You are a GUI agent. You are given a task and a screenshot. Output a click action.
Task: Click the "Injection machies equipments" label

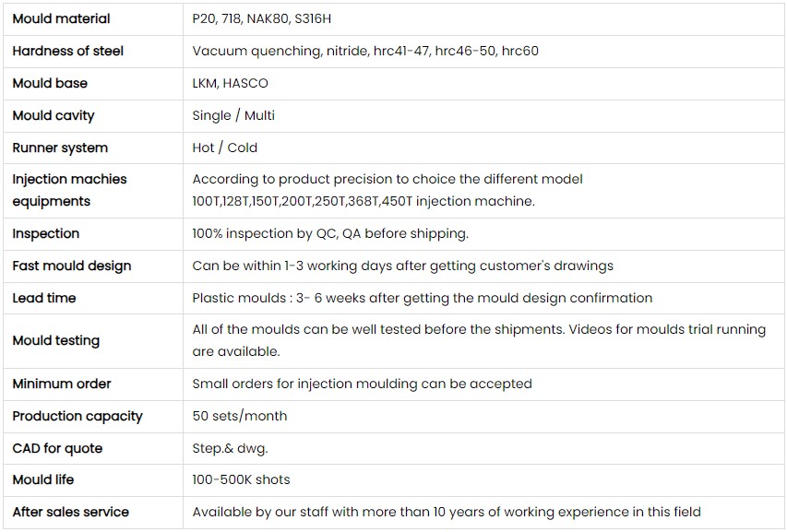(69, 190)
